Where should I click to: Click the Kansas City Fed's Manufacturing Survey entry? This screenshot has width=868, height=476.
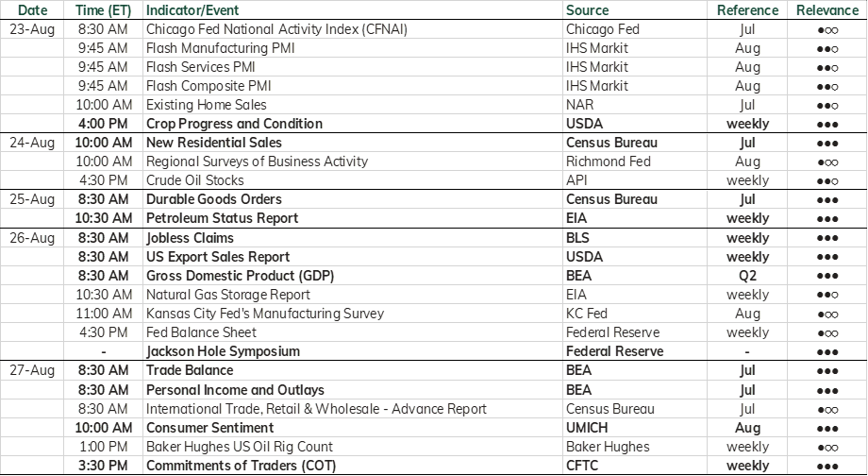pyautogui.click(x=264, y=314)
